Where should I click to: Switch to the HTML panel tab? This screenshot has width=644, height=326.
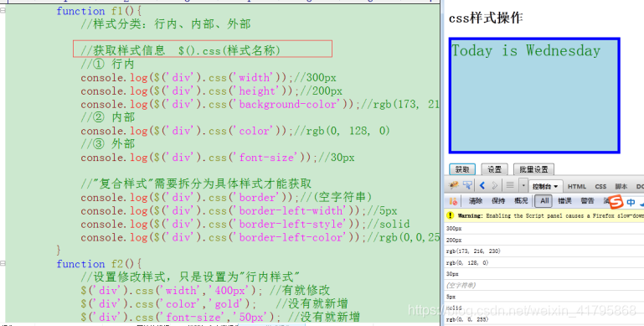(577, 186)
